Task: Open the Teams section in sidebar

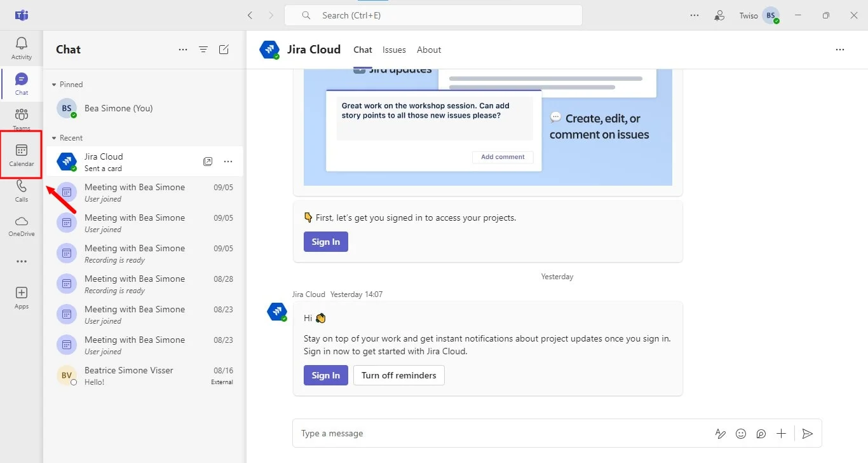Action: coord(22,119)
